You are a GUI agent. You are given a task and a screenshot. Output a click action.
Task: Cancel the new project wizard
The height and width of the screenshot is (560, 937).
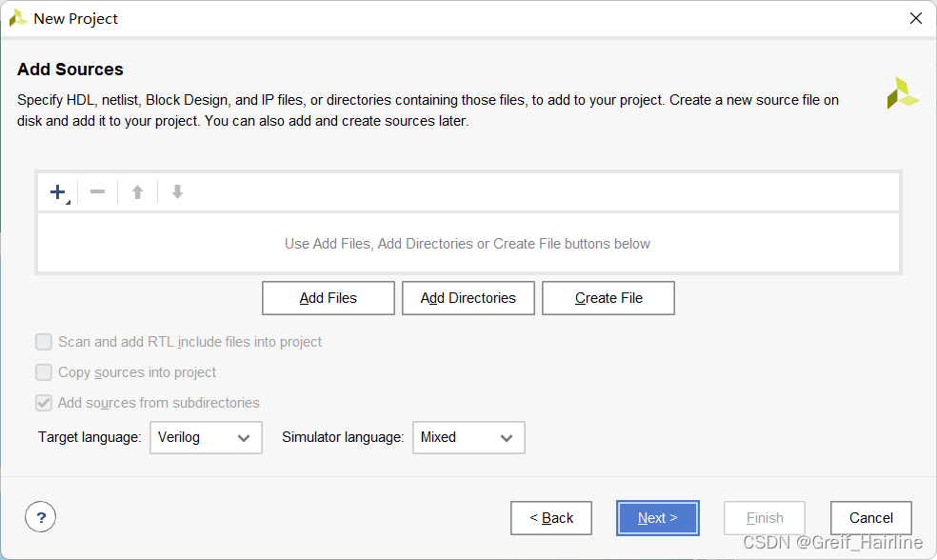(x=870, y=518)
